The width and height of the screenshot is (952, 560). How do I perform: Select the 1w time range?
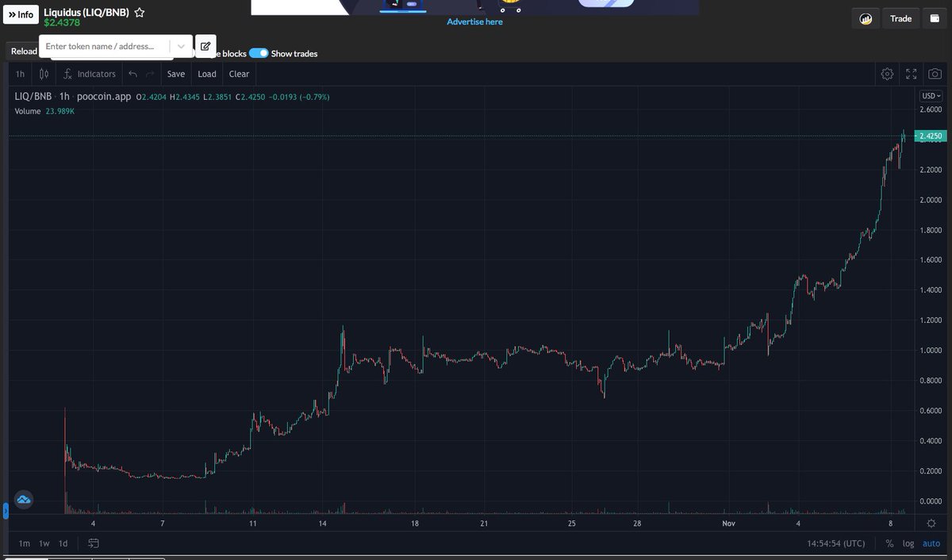tap(44, 543)
